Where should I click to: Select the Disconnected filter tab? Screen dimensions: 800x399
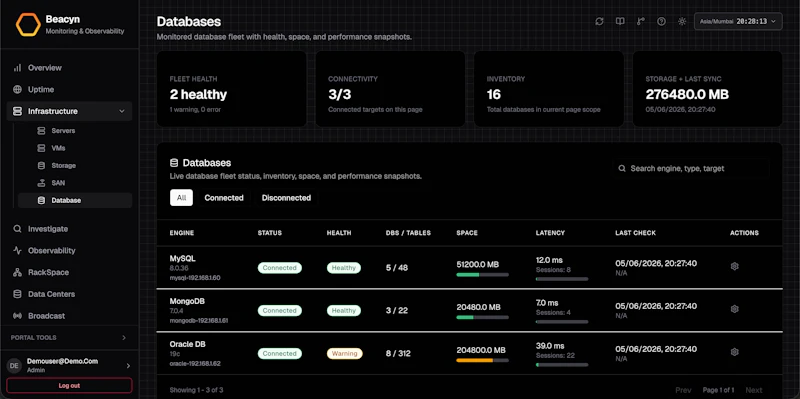[286, 197]
